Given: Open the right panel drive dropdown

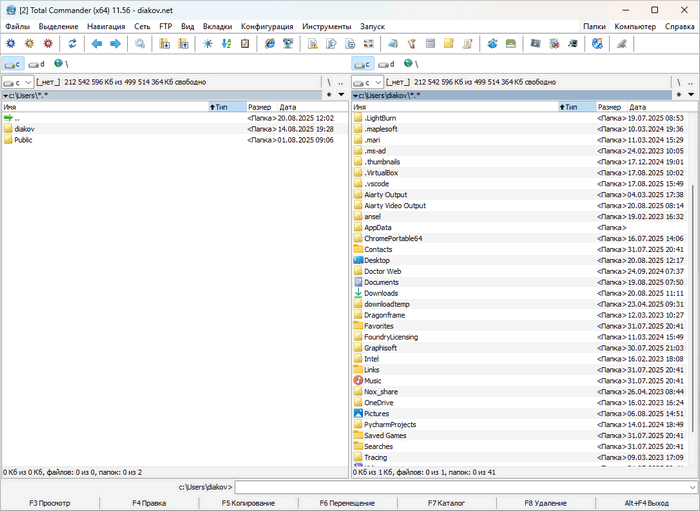Looking at the screenshot, I should pos(367,82).
